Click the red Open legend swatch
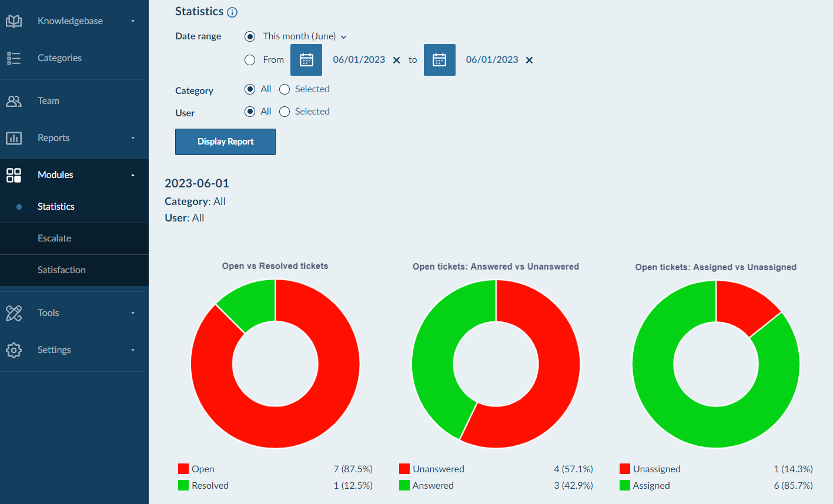This screenshot has width=833, height=504. coord(183,469)
